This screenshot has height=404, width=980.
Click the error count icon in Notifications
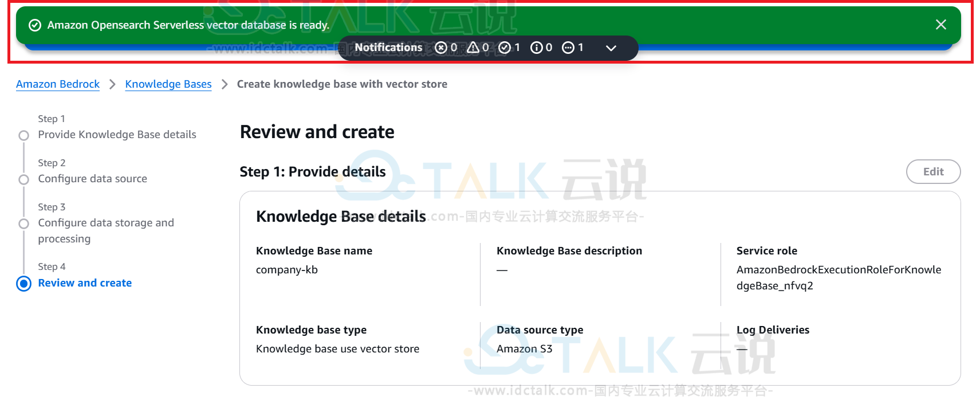pos(441,48)
